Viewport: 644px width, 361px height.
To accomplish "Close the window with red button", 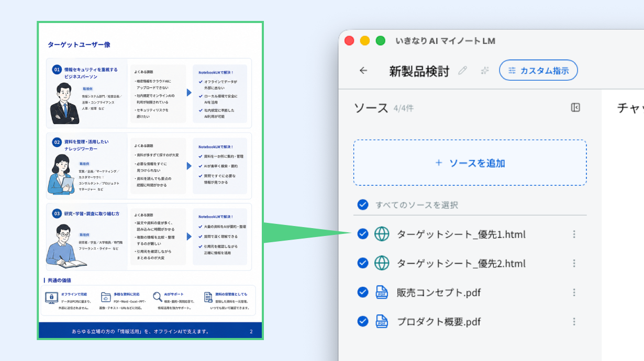I will (x=349, y=41).
